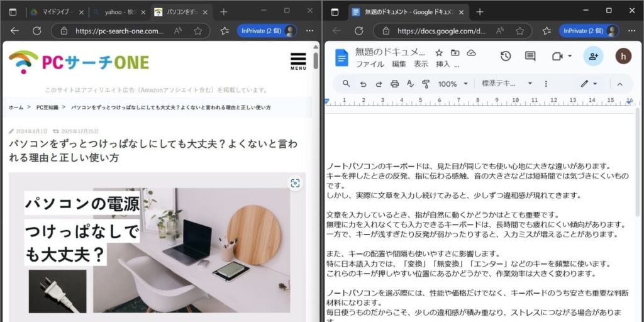Add Google Docs page to favorites

tap(520, 31)
